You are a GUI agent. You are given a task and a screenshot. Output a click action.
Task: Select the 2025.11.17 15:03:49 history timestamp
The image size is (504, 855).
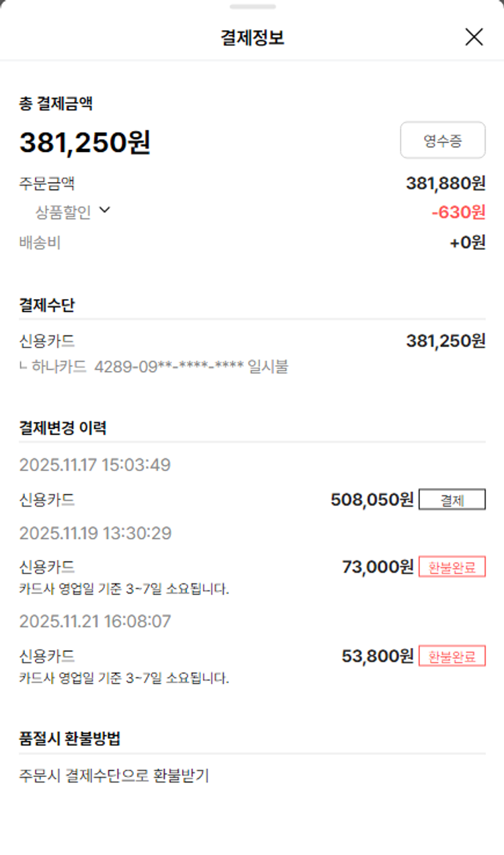95,465
